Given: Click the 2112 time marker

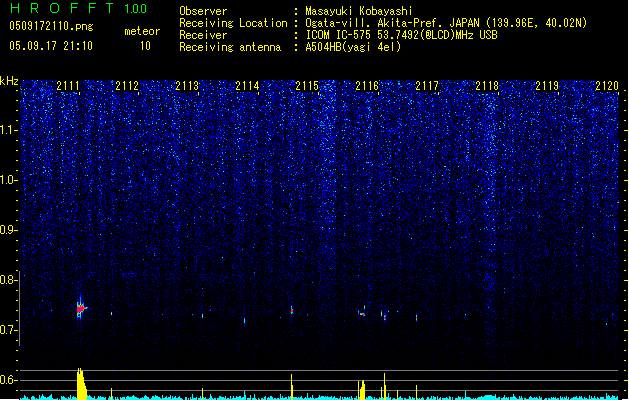Looking at the screenshot, I should tap(127, 86).
